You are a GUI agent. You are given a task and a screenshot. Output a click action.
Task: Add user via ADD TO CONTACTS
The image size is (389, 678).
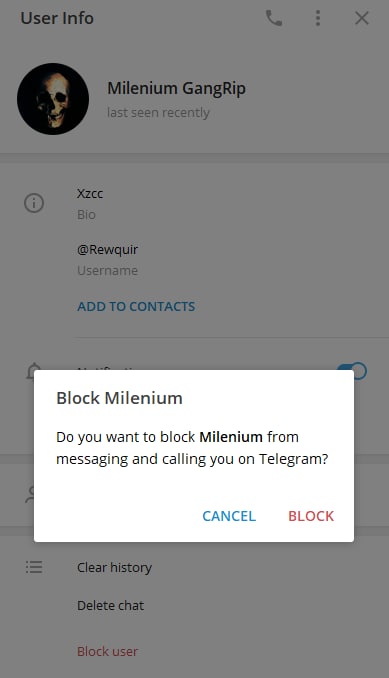pyautogui.click(x=136, y=307)
